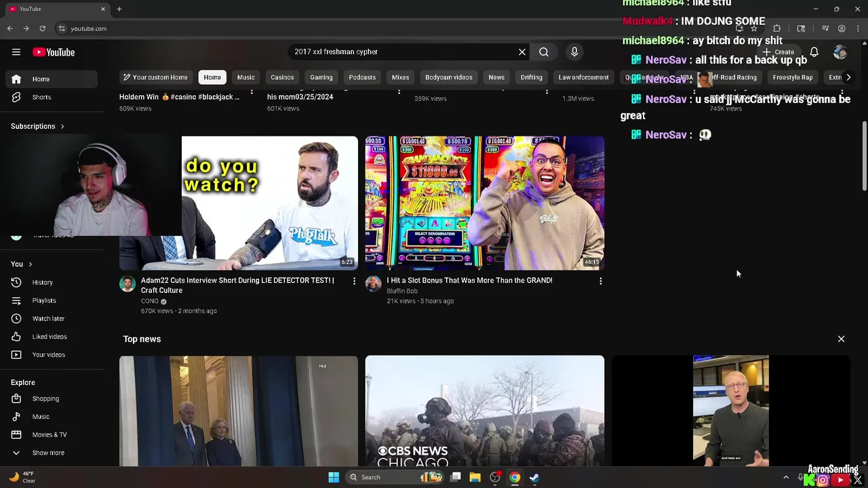Select the Gaming filter chip
The height and width of the screenshot is (488, 868).
click(321, 77)
